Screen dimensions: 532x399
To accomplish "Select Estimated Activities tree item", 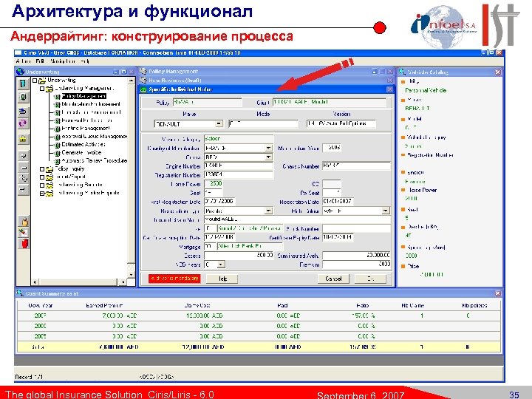I will coord(83,145).
